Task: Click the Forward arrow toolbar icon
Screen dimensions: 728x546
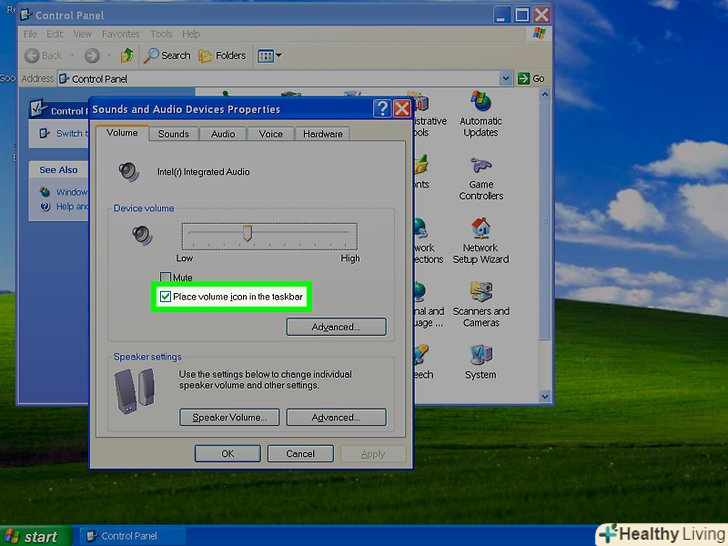Action: pyautogui.click(x=92, y=56)
